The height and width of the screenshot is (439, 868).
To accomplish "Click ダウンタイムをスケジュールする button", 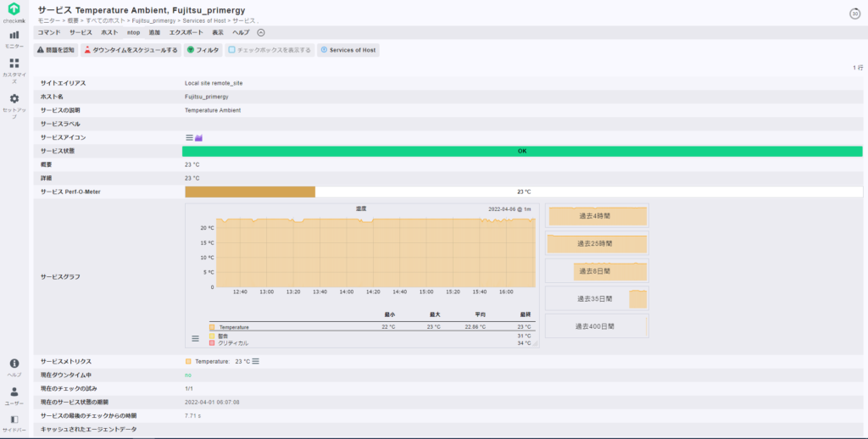I will point(131,50).
